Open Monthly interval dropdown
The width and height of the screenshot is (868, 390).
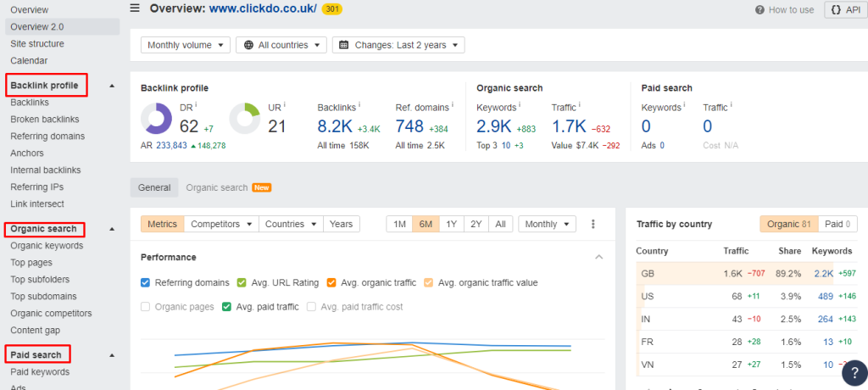pyautogui.click(x=547, y=224)
